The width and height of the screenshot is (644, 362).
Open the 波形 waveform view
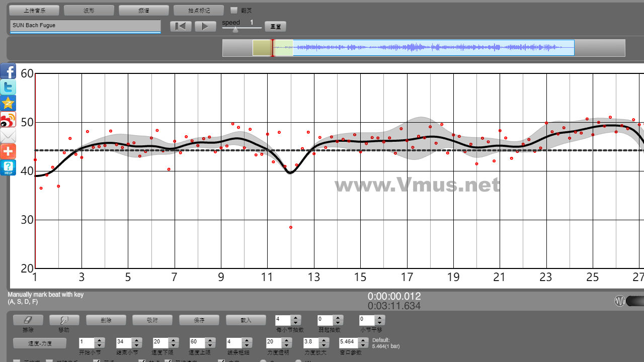click(x=89, y=10)
